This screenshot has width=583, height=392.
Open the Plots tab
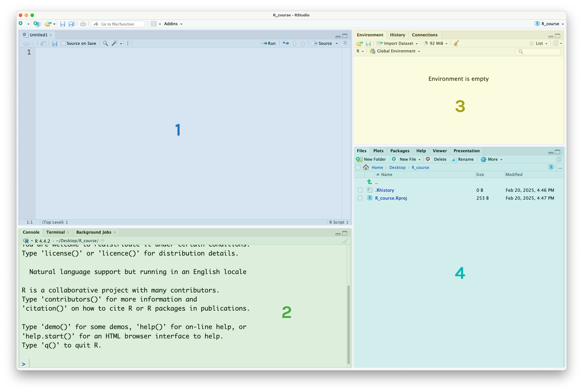(x=378, y=151)
